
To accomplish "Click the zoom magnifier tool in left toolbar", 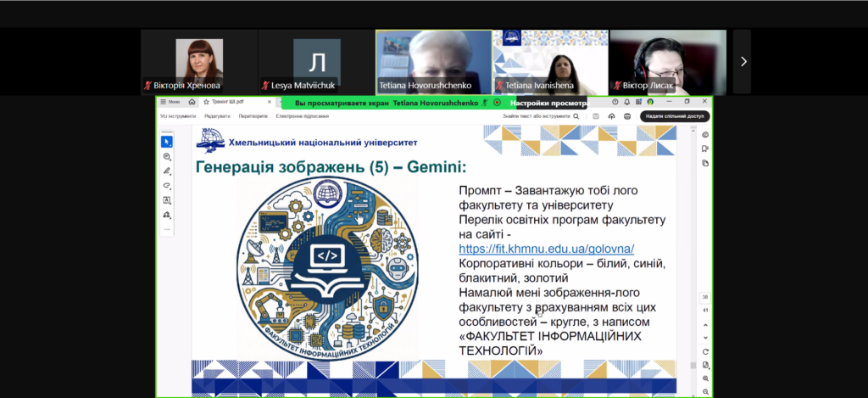I will click(167, 157).
